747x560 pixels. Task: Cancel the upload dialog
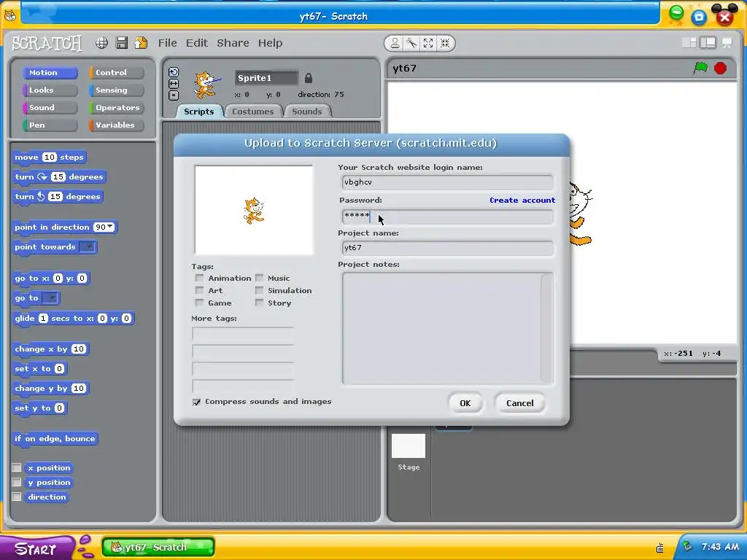coord(519,403)
